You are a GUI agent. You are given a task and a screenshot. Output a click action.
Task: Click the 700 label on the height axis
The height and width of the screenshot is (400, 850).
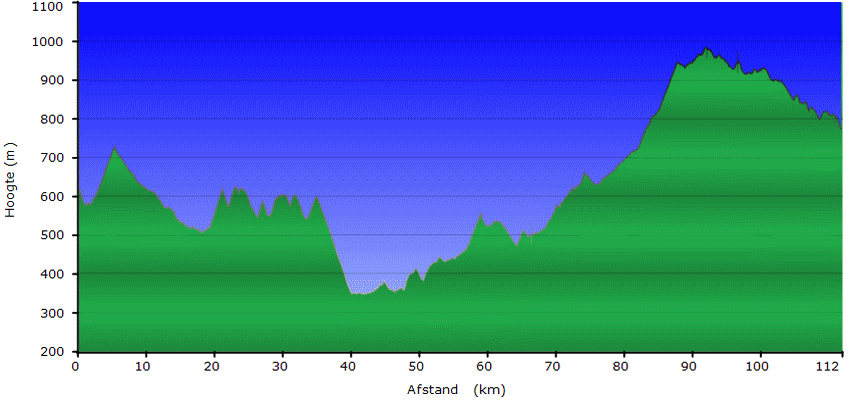pos(52,158)
